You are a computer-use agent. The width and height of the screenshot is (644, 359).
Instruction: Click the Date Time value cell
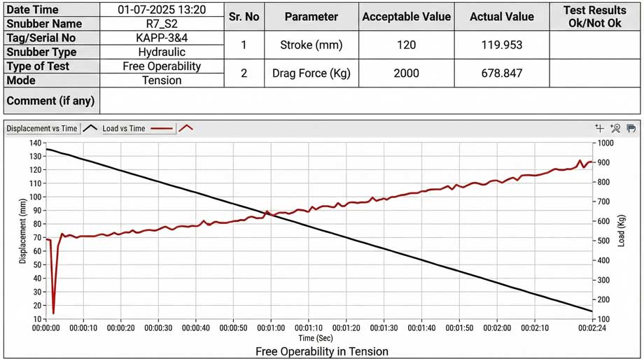[162, 10]
